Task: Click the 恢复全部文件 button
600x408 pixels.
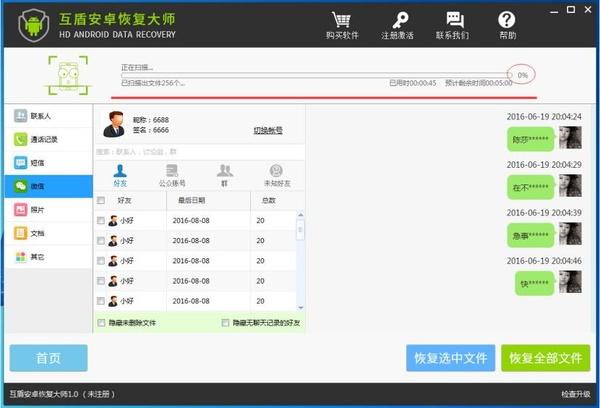Action: (545, 358)
